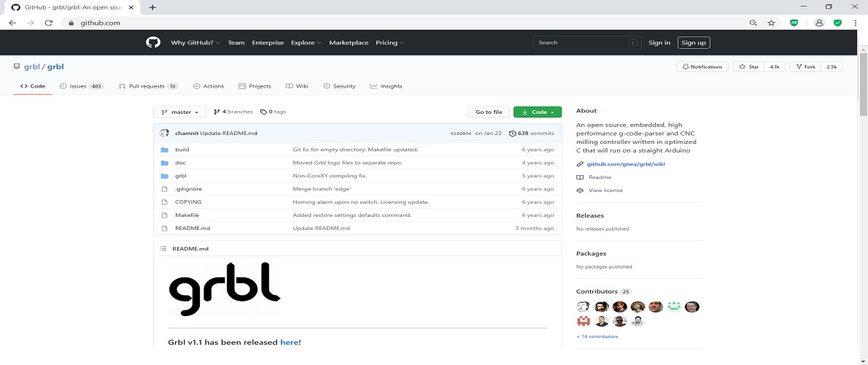868x365 pixels.
Task: Click the first contributor avatar
Action: tap(583, 307)
